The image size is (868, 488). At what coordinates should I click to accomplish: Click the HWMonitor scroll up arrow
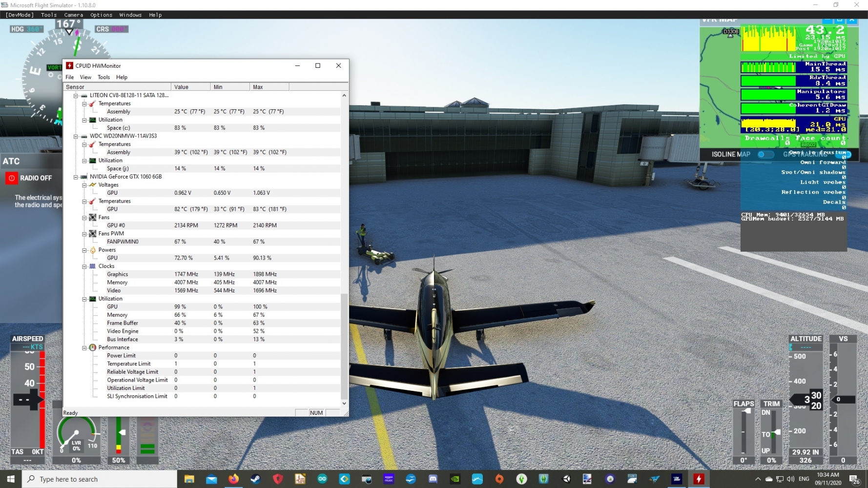(x=344, y=96)
